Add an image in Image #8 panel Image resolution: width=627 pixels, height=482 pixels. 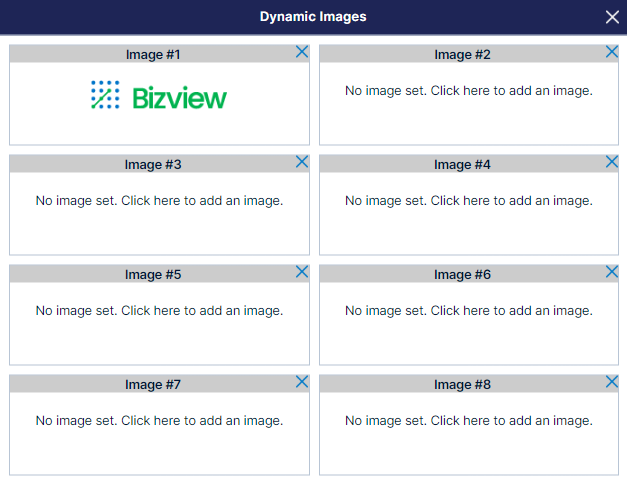469,421
